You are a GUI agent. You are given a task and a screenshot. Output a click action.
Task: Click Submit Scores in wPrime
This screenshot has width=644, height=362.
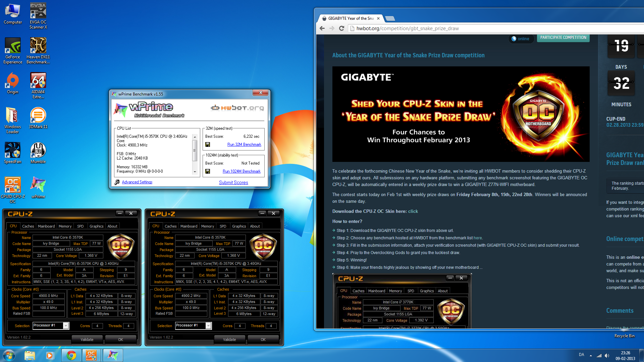233,182
